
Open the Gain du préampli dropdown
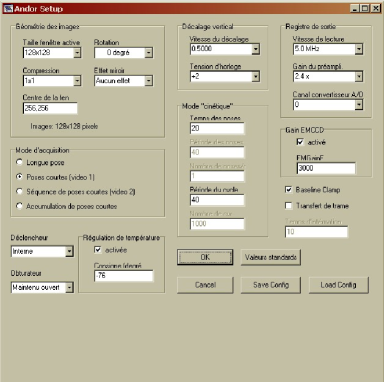(x=359, y=77)
